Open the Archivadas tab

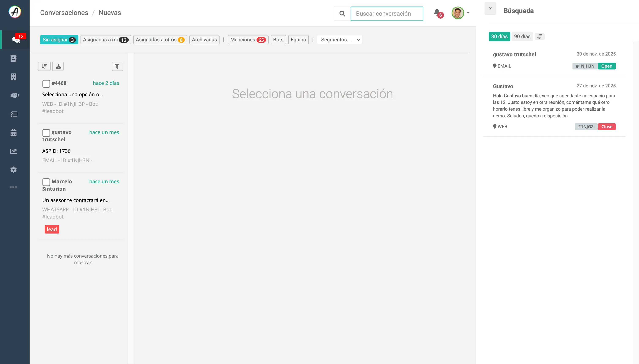(x=204, y=40)
